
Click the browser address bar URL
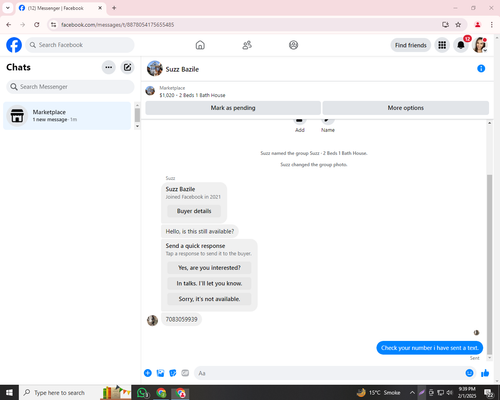118,25
